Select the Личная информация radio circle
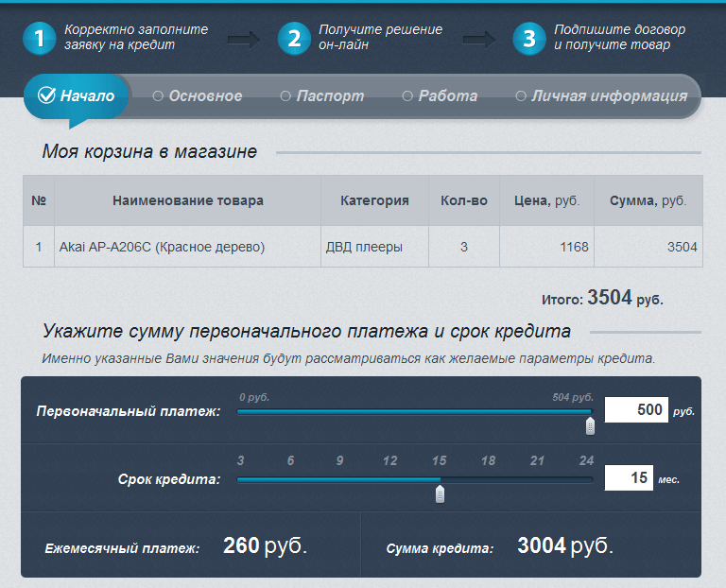 click(x=521, y=96)
